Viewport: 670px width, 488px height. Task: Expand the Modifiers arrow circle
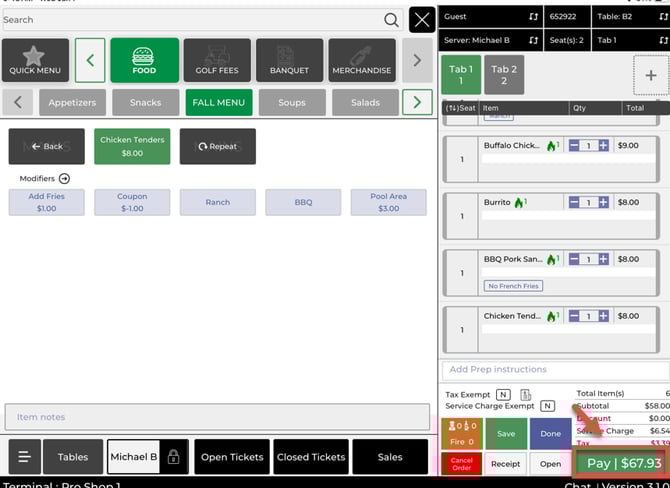tap(64, 178)
